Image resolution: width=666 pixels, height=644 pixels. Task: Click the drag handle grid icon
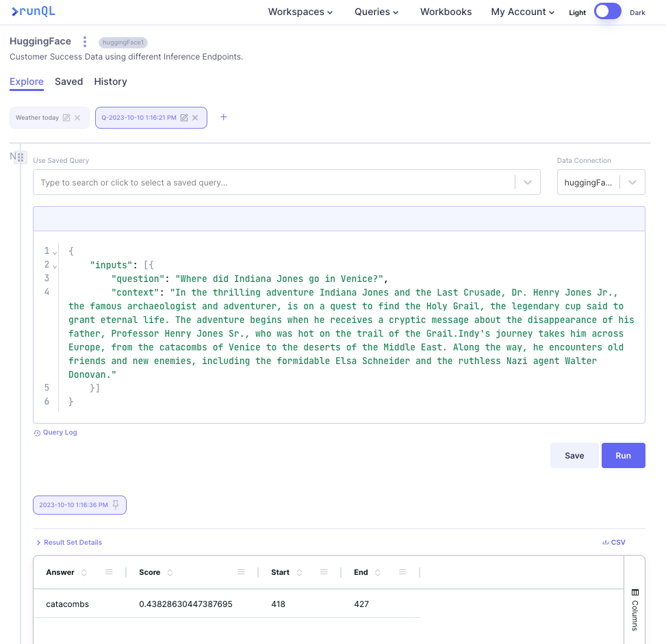pos(21,157)
